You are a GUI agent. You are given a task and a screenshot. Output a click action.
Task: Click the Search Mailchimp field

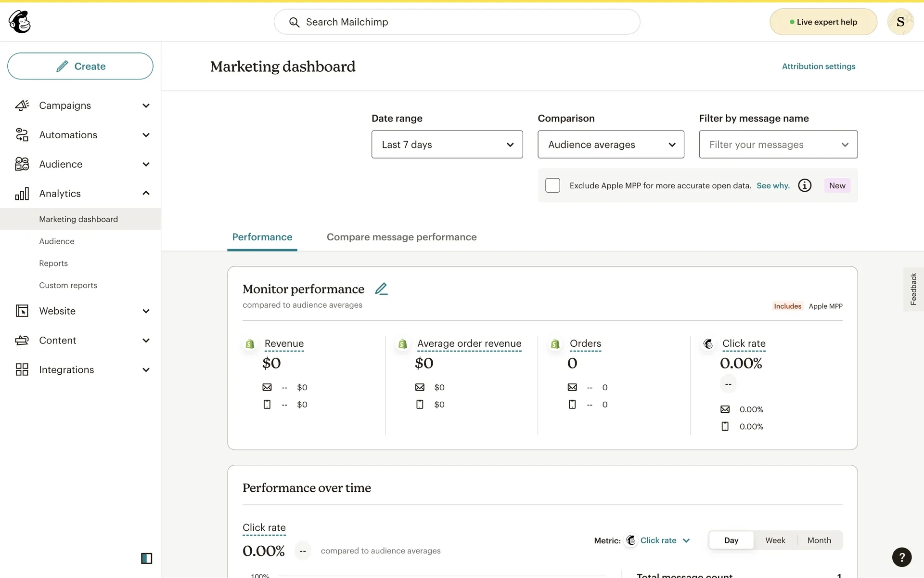456,22
